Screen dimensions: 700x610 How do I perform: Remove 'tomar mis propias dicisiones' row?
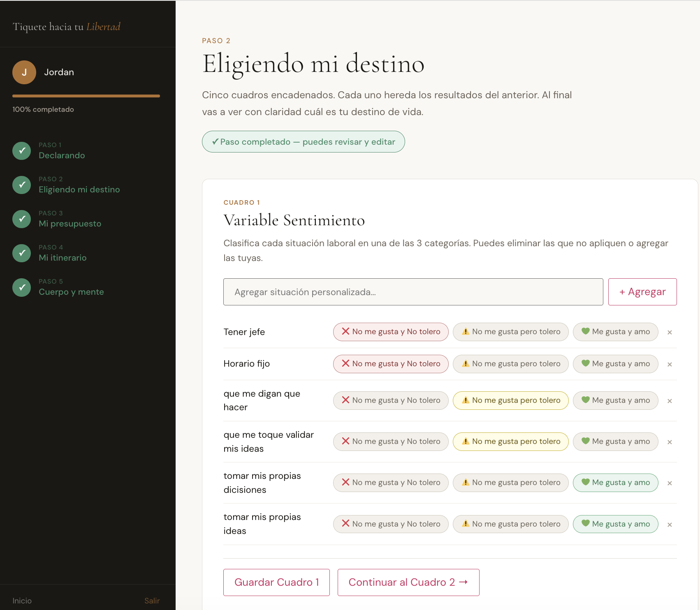670,483
